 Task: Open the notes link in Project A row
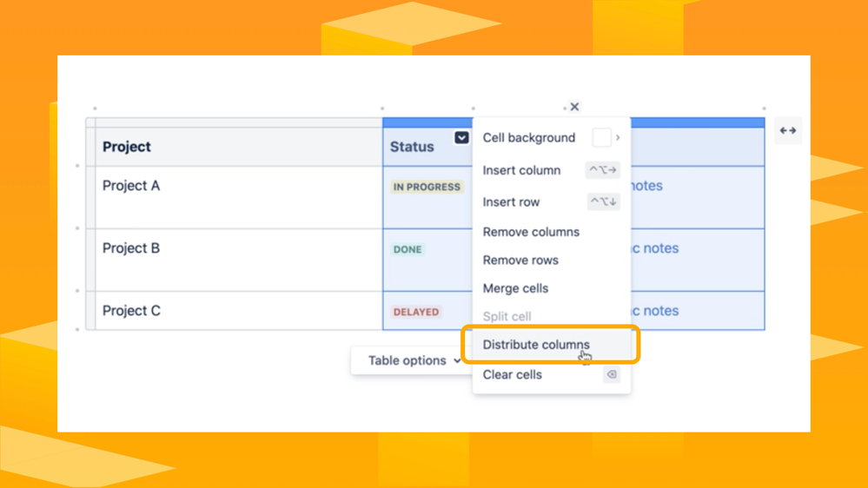tap(646, 186)
